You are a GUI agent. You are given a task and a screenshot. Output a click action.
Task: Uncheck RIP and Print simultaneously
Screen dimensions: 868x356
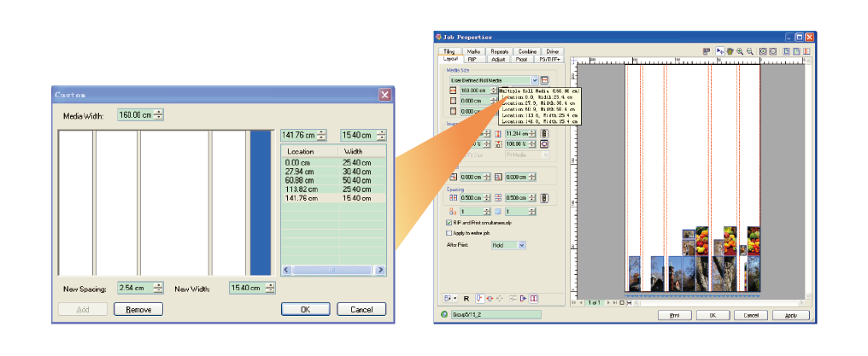449,222
